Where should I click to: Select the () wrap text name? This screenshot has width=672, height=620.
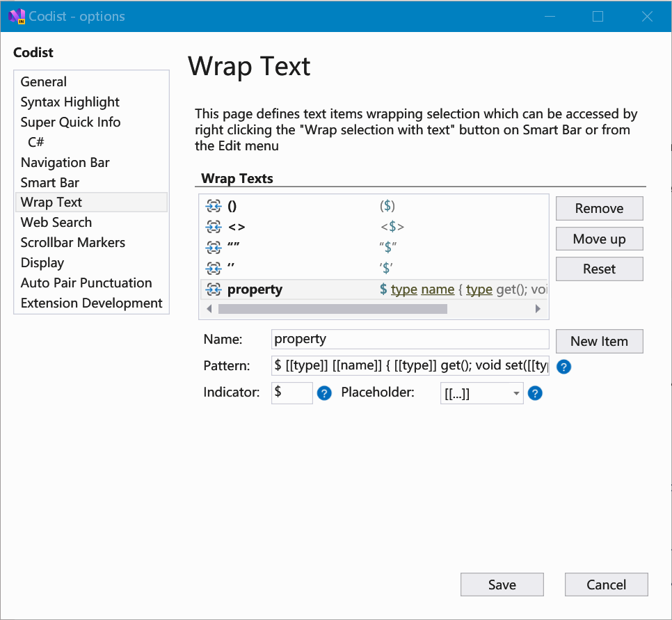pos(232,206)
